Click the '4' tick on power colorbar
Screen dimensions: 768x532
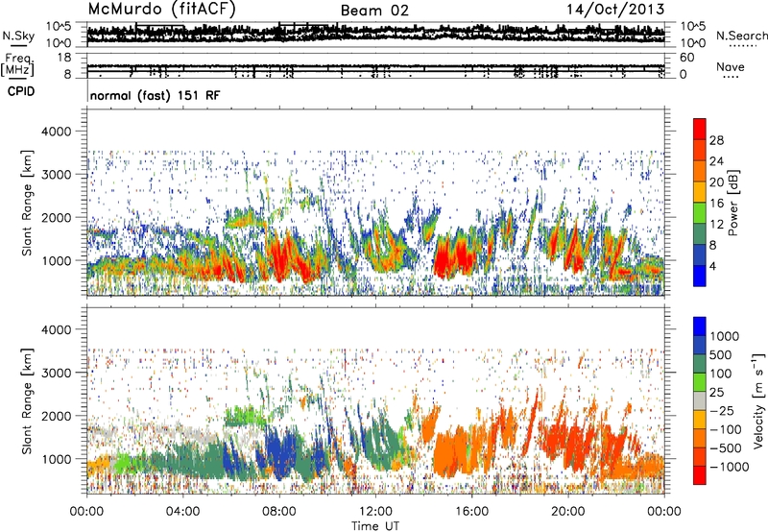712,267
